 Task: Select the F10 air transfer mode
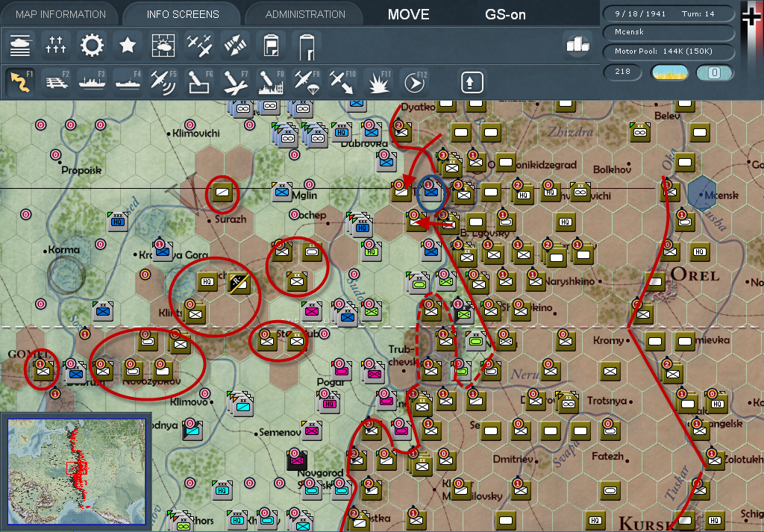(x=342, y=81)
